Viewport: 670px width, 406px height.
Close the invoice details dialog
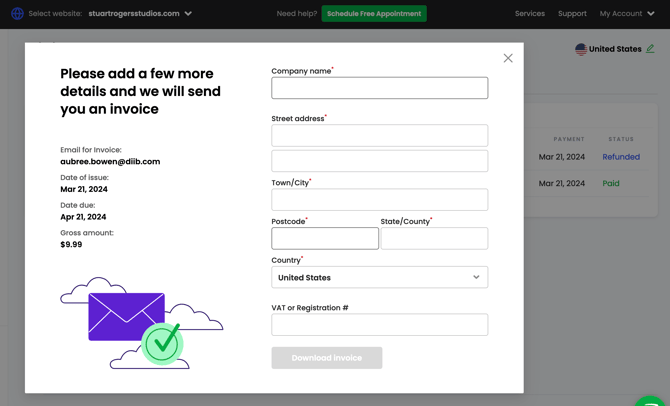click(508, 58)
